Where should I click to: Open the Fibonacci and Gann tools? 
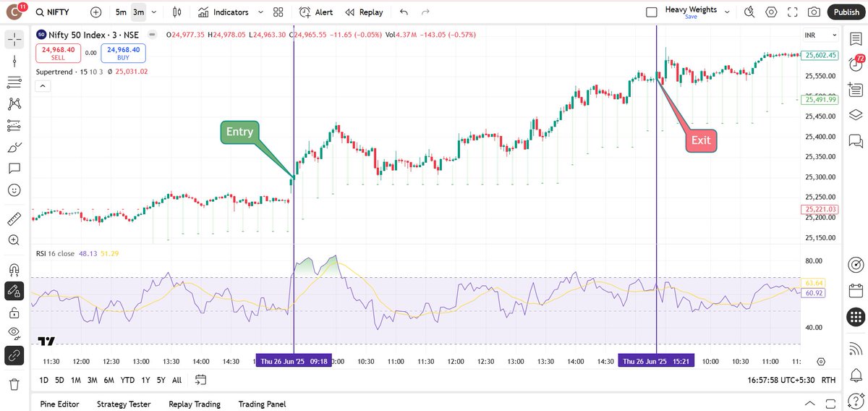(14, 82)
